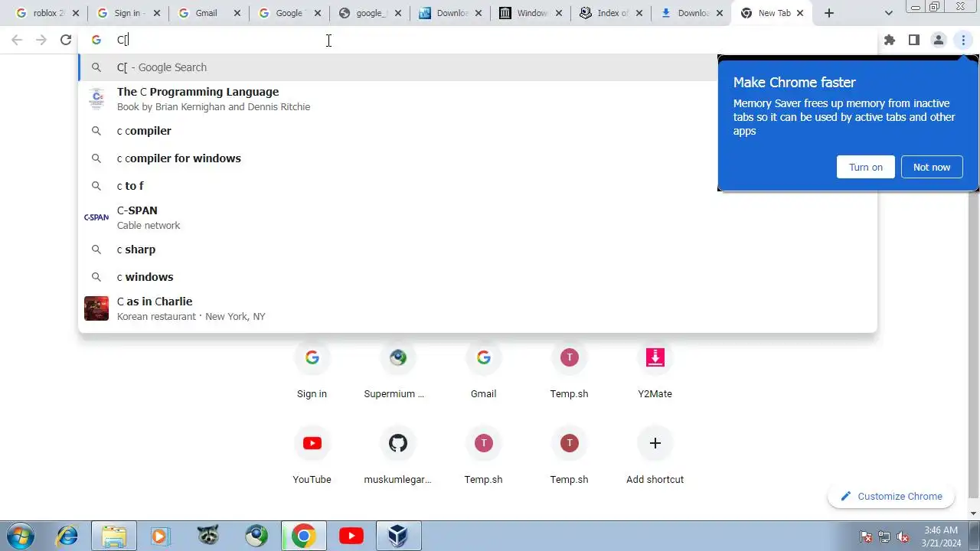
Task: Open the YouTube shortcut tile
Action: (312, 457)
